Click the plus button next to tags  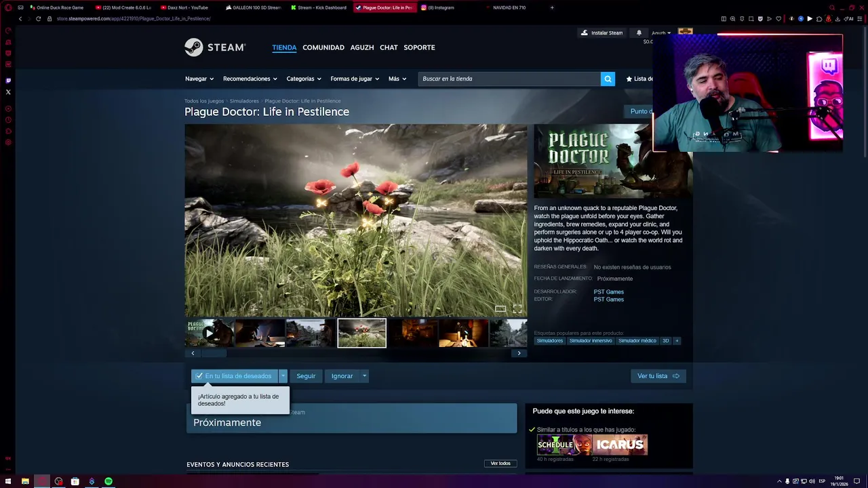tap(676, 340)
